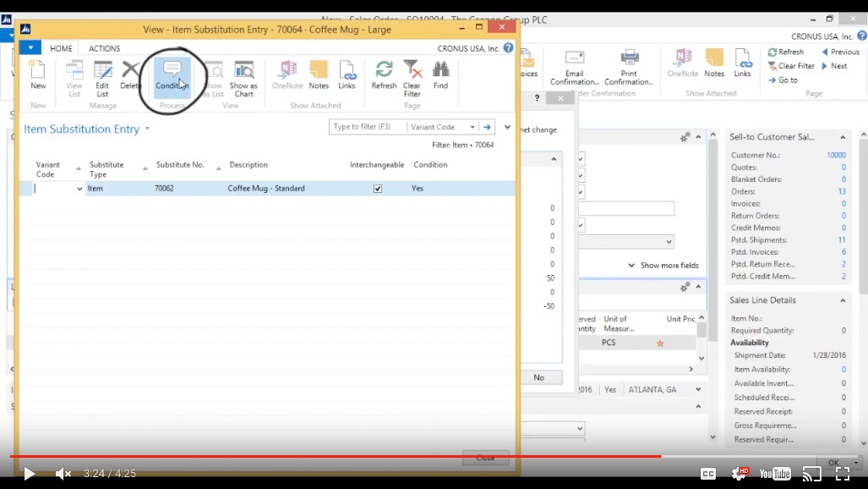Open the ATLANTA, GA dropdown
This screenshot has width=868, height=489.
tap(698, 390)
